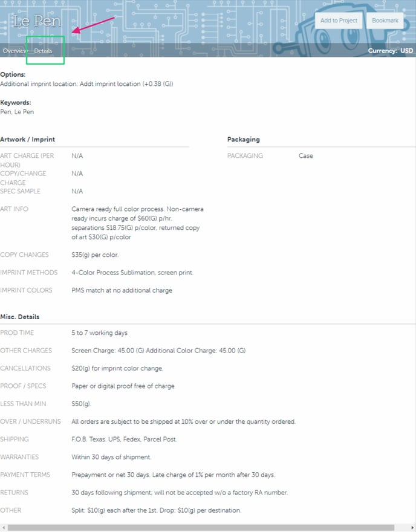Switch to the Overview tab
416x532 pixels.
[14, 51]
